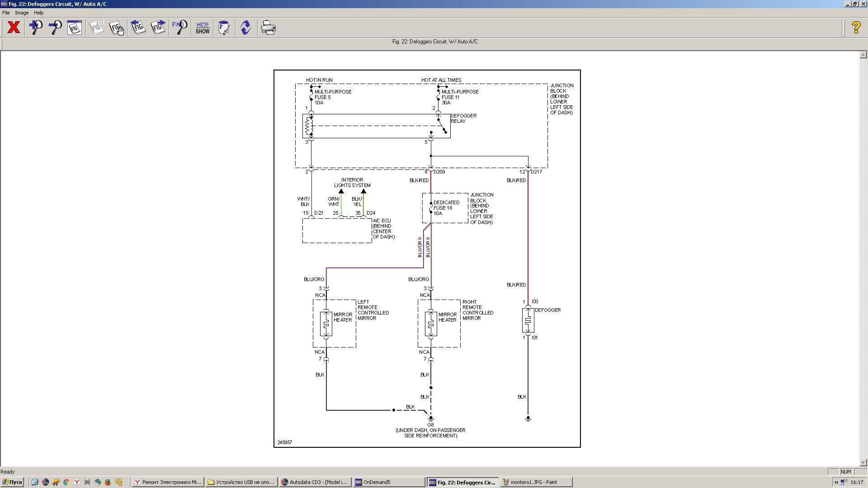Click the fit figure to window icon

[75, 28]
